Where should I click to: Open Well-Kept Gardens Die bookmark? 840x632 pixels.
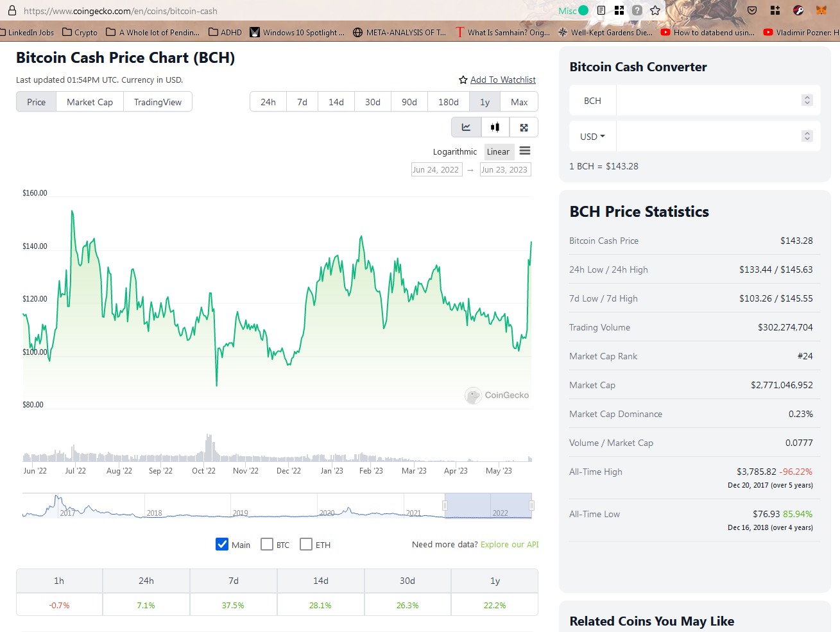click(605, 32)
